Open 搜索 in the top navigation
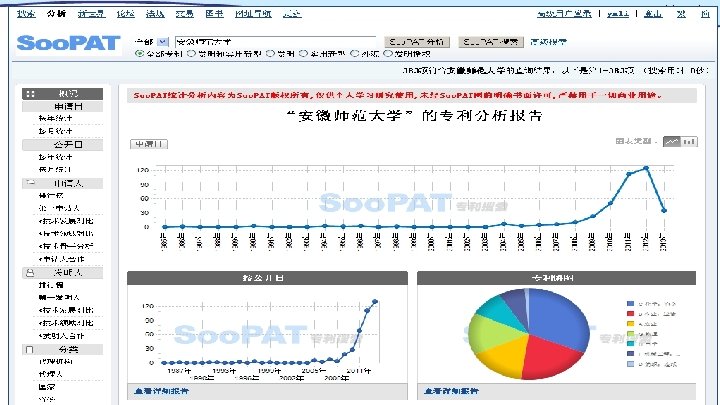Image resolution: width=720 pixels, height=405 pixels. click(26, 14)
